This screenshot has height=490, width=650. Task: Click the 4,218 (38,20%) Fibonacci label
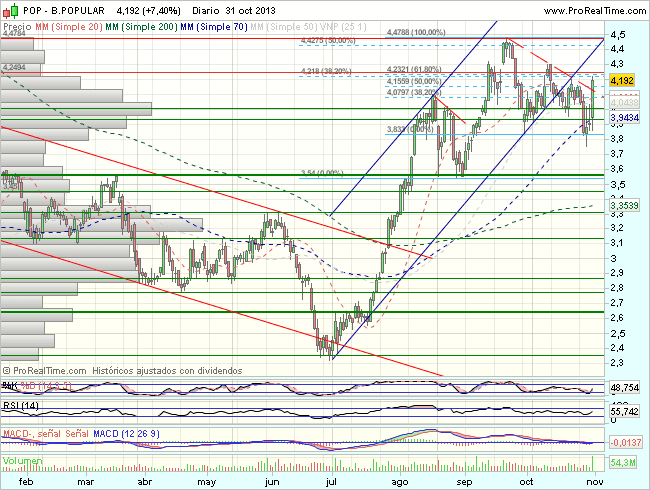326,71
